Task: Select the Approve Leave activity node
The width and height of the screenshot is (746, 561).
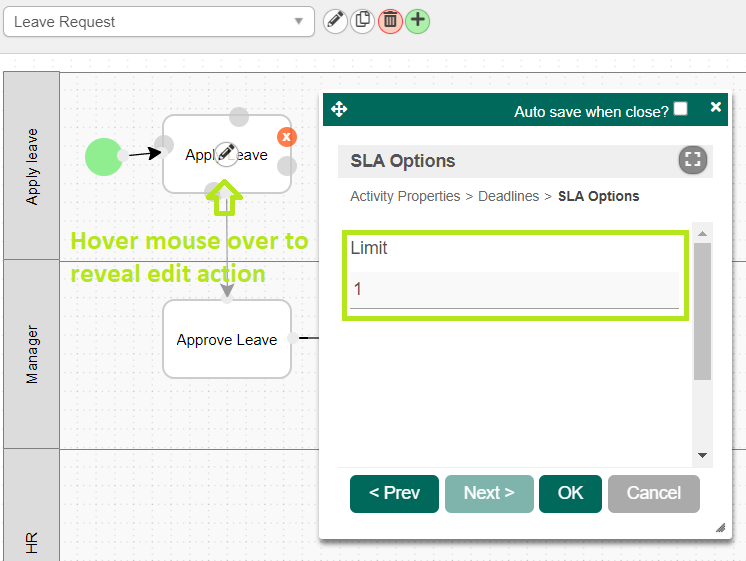Action: pos(227,339)
